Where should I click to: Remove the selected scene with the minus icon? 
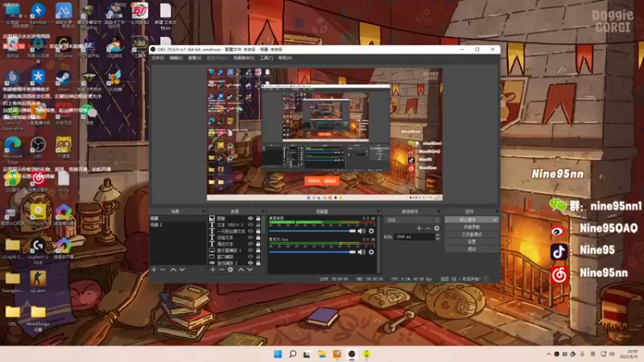click(x=163, y=269)
